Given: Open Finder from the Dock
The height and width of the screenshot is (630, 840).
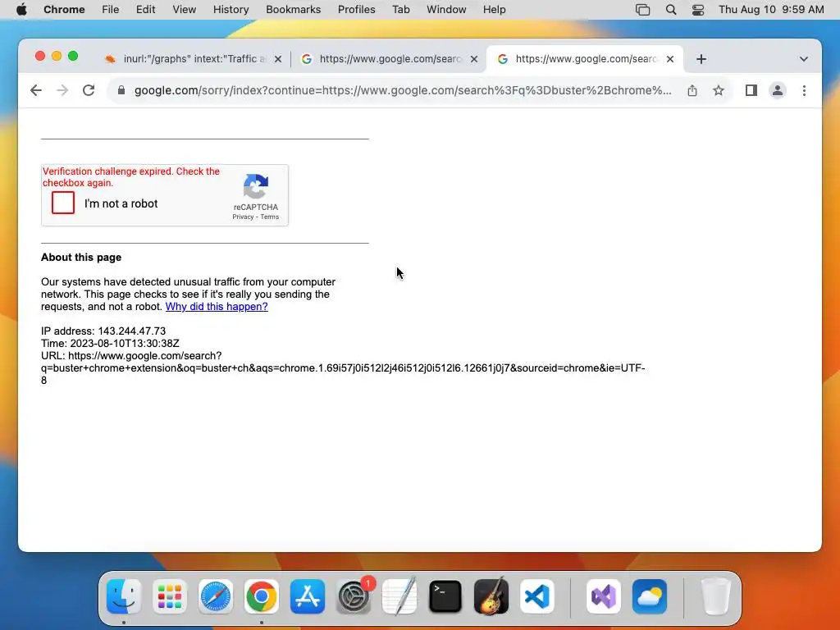Looking at the screenshot, I should click(124, 596).
